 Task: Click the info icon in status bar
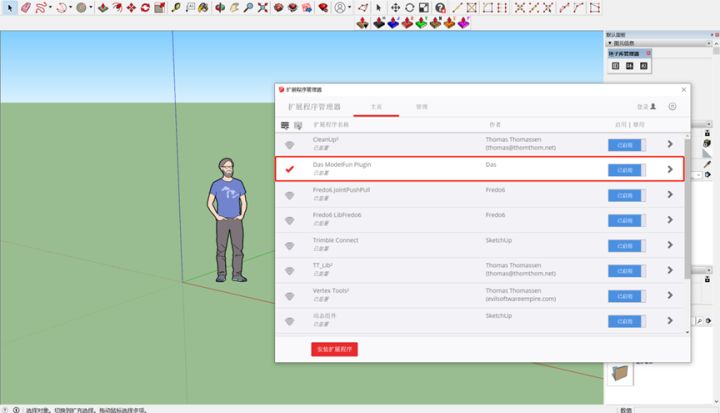[x=16, y=410]
